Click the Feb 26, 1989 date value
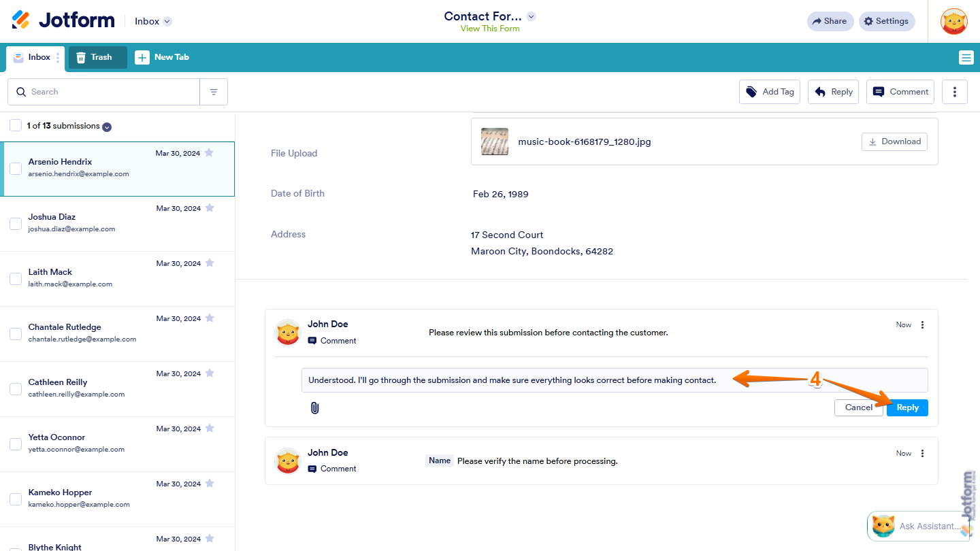Screen dimensions: 980x551 pyautogui.click(x=501, y=194)
